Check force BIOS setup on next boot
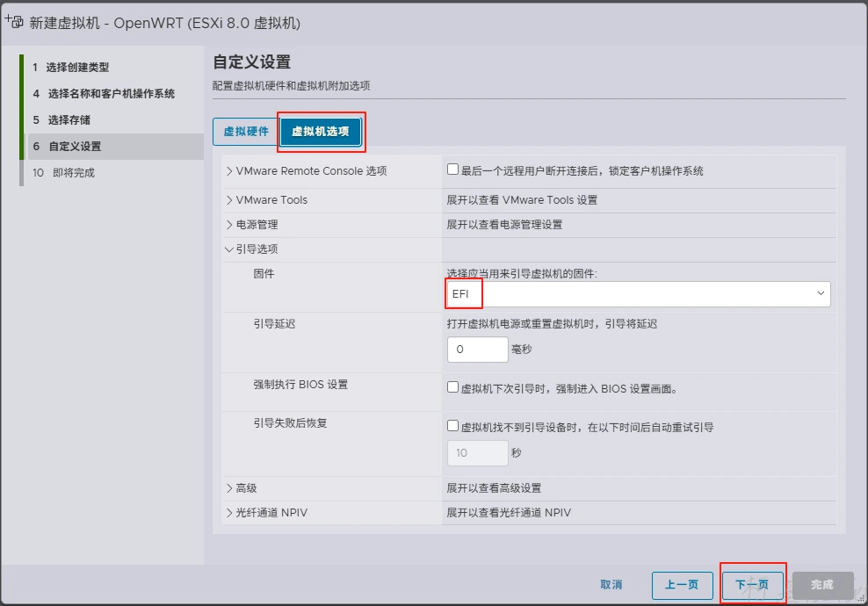The image size is (868, 606). click(453, 387)
